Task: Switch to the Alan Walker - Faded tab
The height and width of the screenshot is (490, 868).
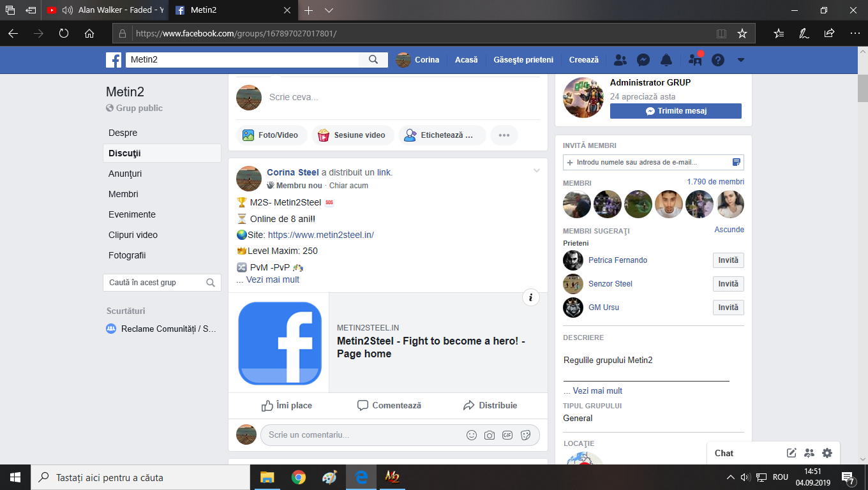Action: pos(105,10)
